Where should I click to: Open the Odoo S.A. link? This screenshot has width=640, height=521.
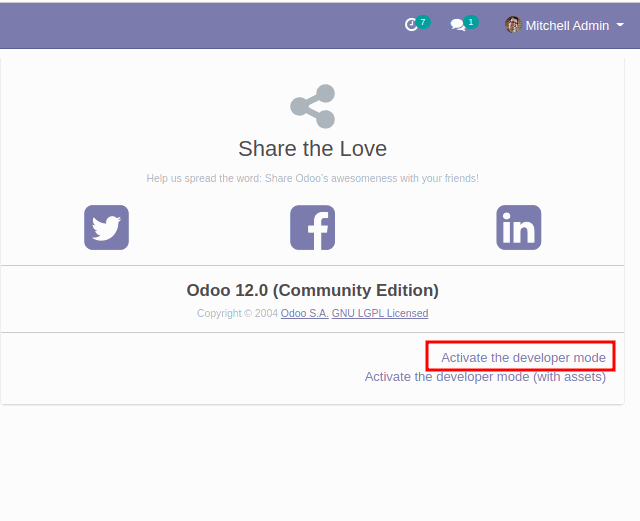304,313
